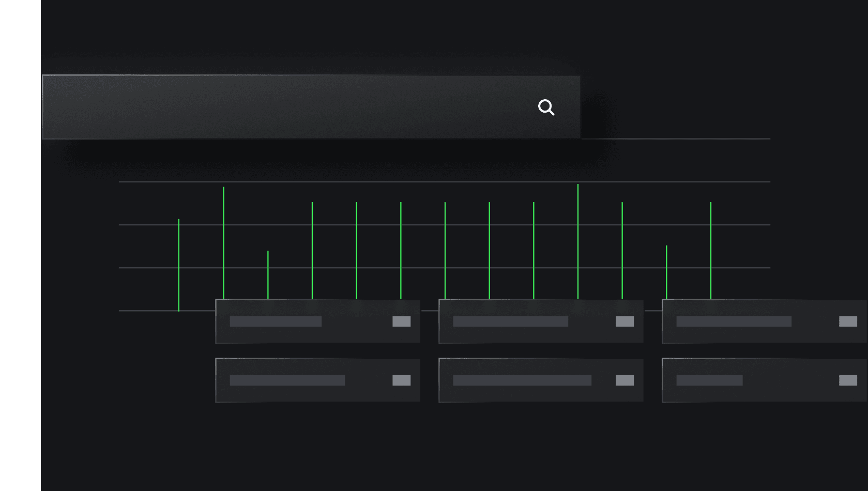868x491 pixels.
Task: Click placeholder label on first top-row card
Action: [x=276, y=321]
